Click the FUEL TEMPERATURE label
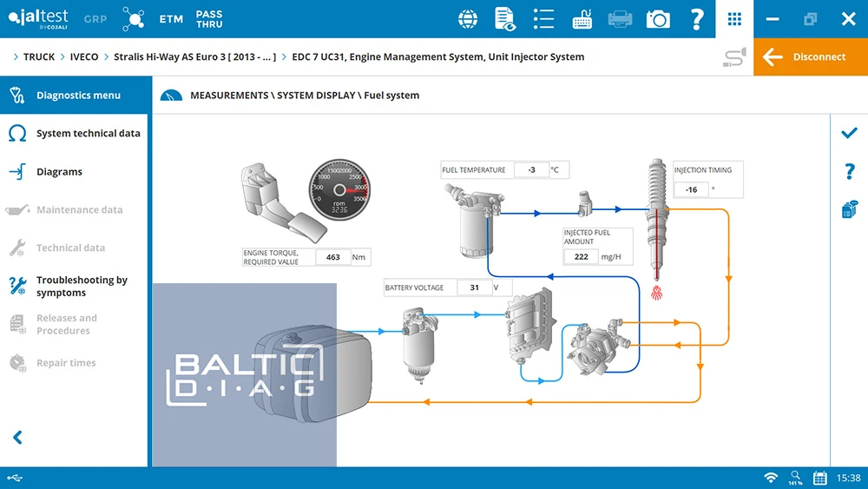868x489 pixels. point(474,170)
